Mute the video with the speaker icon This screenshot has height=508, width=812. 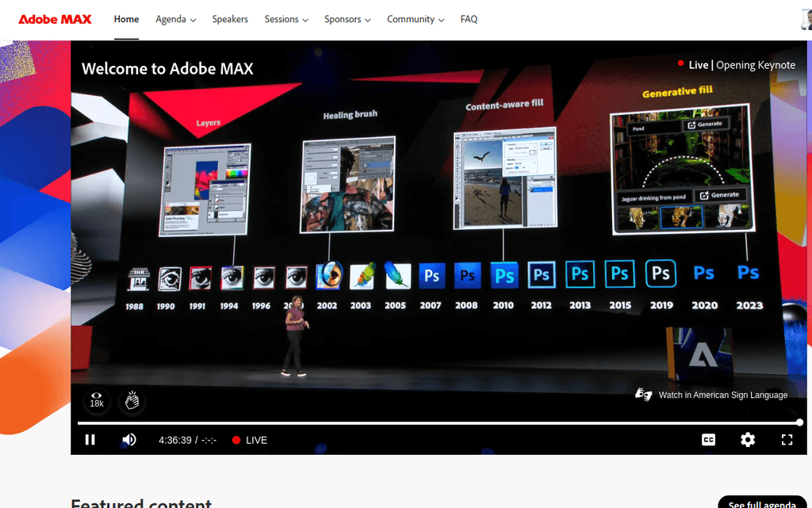pos(129,440)
